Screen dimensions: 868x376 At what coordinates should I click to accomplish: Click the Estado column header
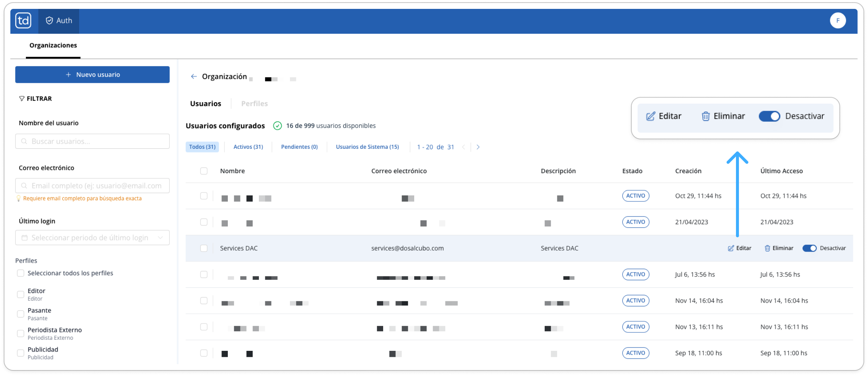(x=632, y=171)
